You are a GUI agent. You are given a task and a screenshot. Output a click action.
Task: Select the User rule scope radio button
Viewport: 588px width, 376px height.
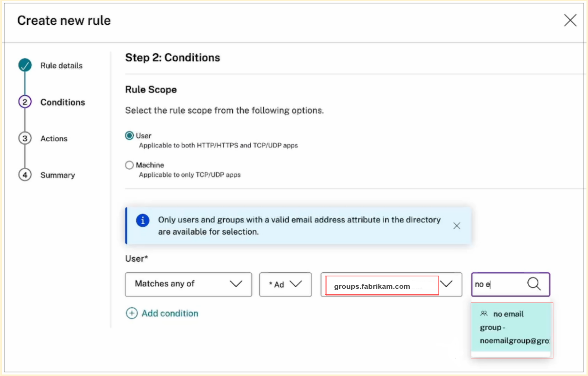click(130, 136)
